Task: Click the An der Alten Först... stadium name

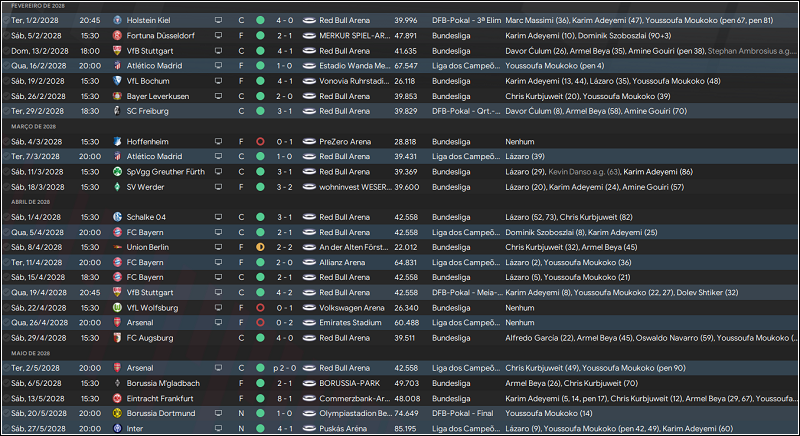Action: click(x=354, y=247)
